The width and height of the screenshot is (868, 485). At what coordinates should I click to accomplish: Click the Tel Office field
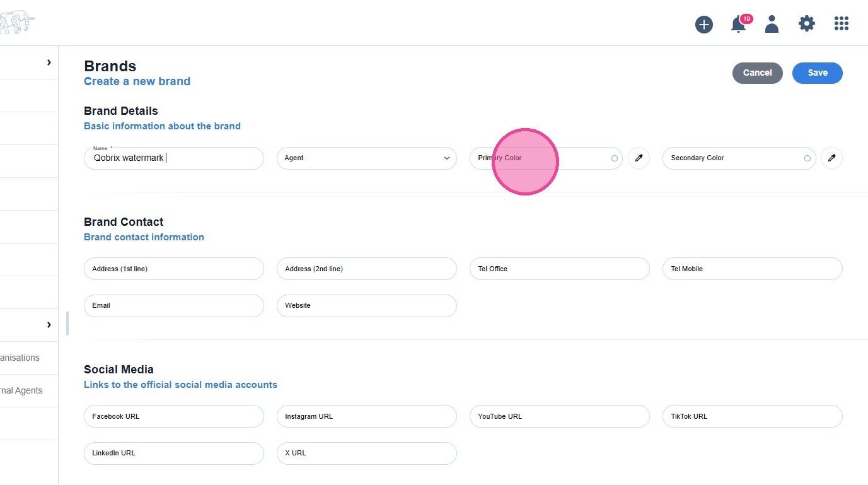click(x=560, y=269)
